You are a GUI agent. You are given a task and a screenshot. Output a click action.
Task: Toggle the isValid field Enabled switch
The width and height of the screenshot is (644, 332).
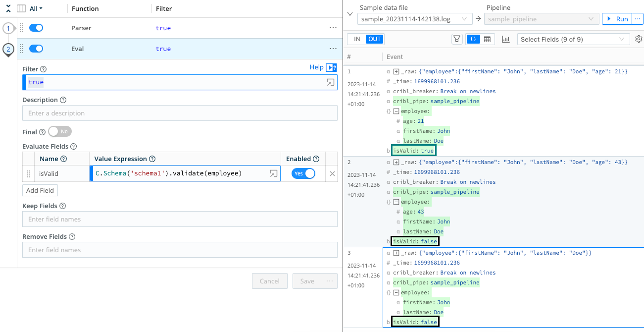303,173
